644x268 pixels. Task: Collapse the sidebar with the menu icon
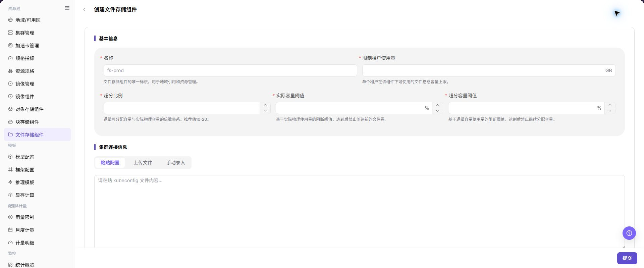tap(67, 8)
